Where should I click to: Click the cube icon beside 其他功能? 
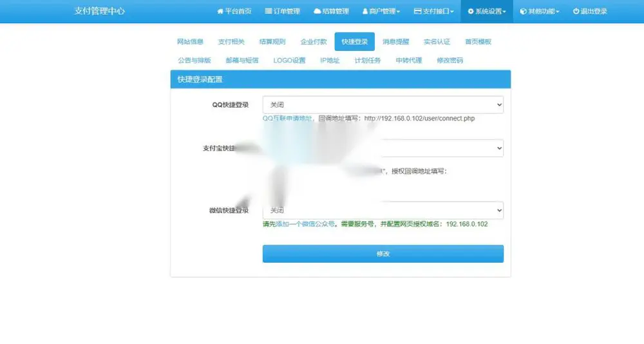[x=523, y=12]
